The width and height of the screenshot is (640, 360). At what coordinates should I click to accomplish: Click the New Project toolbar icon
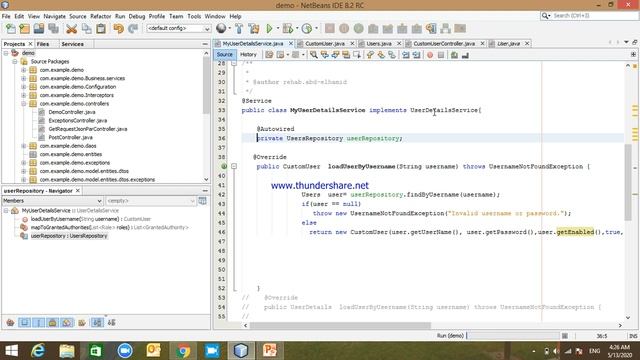click(x=24, y=28)
